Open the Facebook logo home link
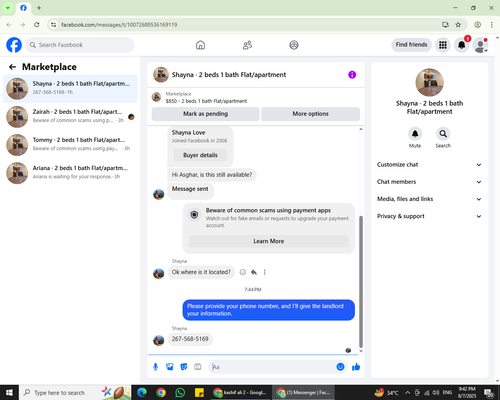The width and height of the screenshot is (500, 400). [14, 45]
